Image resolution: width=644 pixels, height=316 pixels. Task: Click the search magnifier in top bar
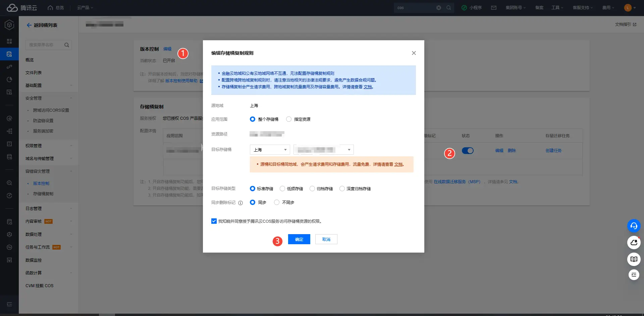point(448,8)
